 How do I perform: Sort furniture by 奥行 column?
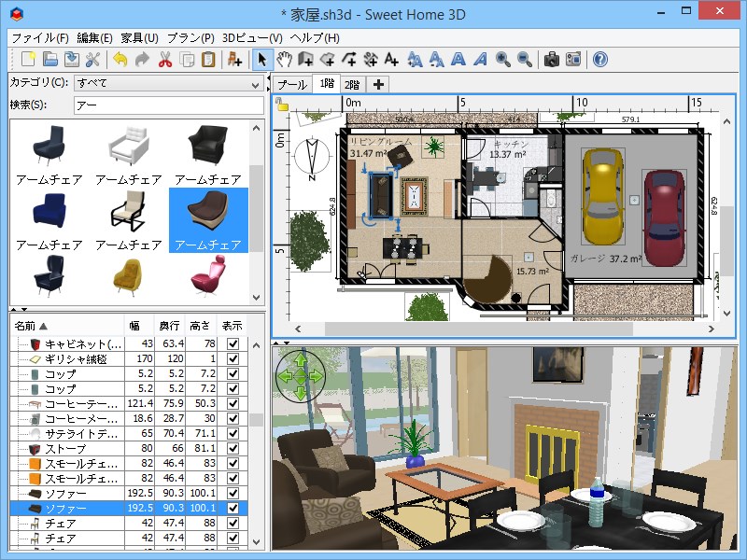170,326
